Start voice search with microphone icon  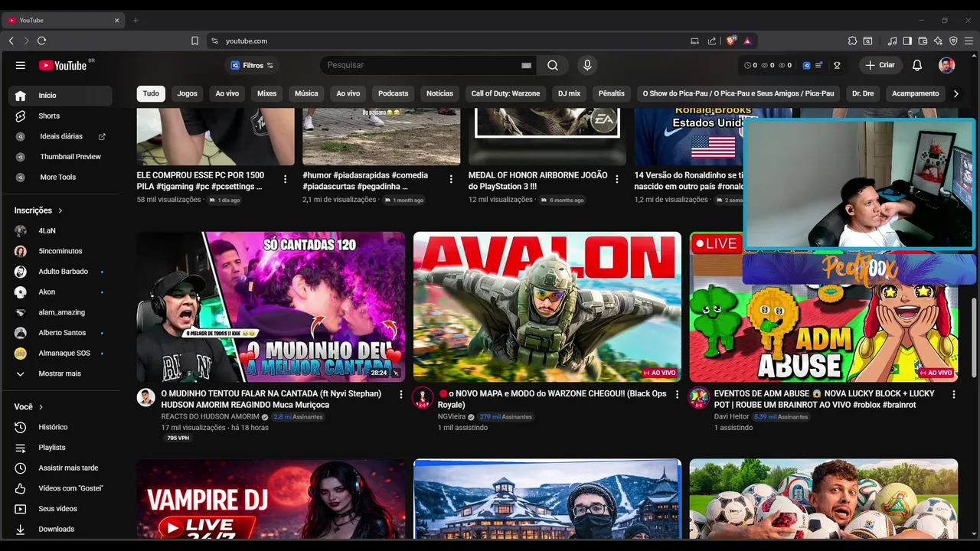click(587, 65)
